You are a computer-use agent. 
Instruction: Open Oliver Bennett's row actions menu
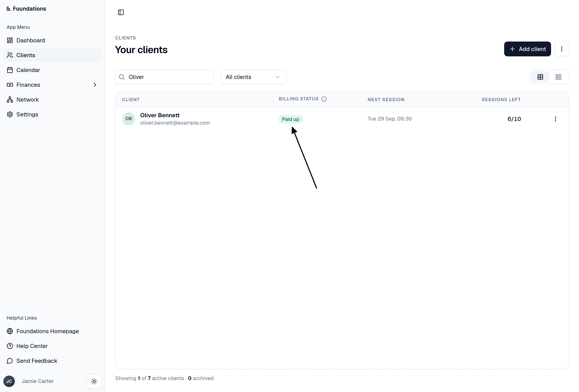click(555, 119)
